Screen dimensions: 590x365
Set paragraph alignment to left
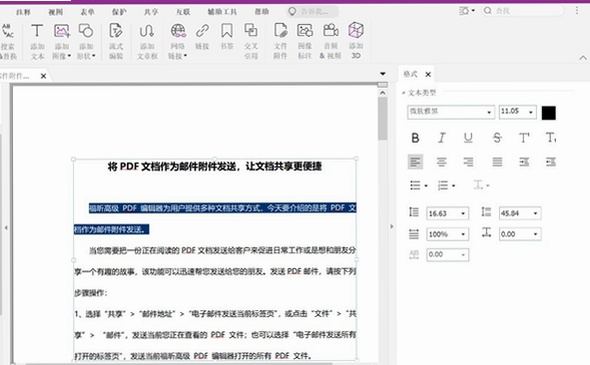[x=415, y=162]
